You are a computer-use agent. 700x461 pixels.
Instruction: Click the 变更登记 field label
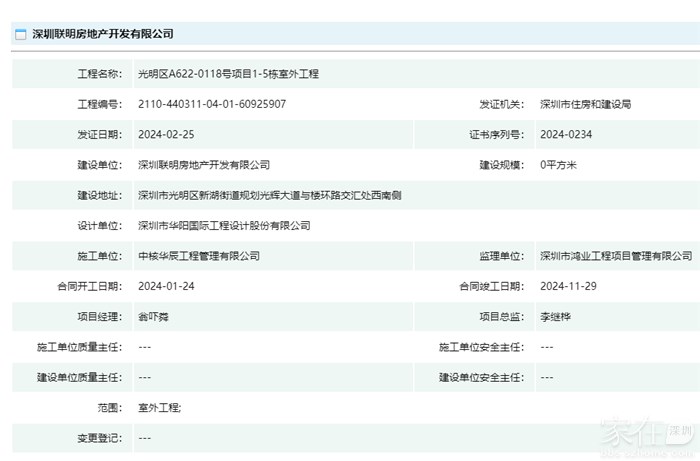coord(99,438)
